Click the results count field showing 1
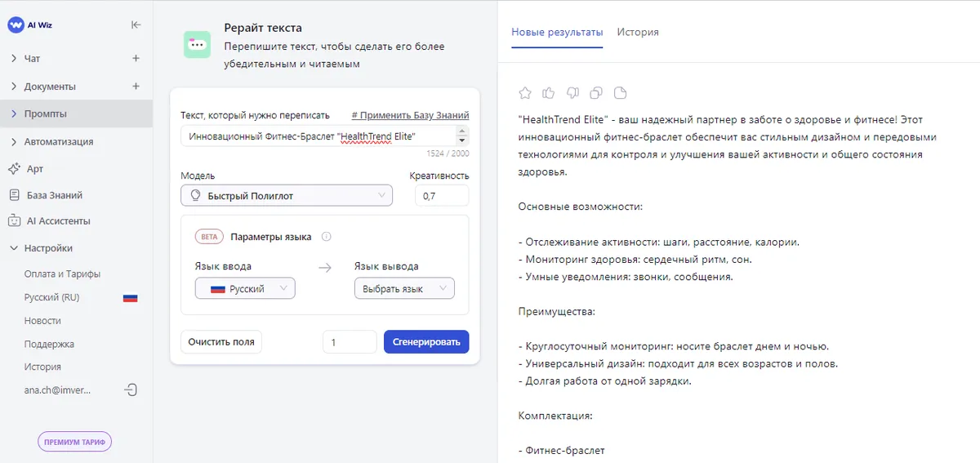Image resolution: width=980 pixels, height=463 pixels. 350,342
